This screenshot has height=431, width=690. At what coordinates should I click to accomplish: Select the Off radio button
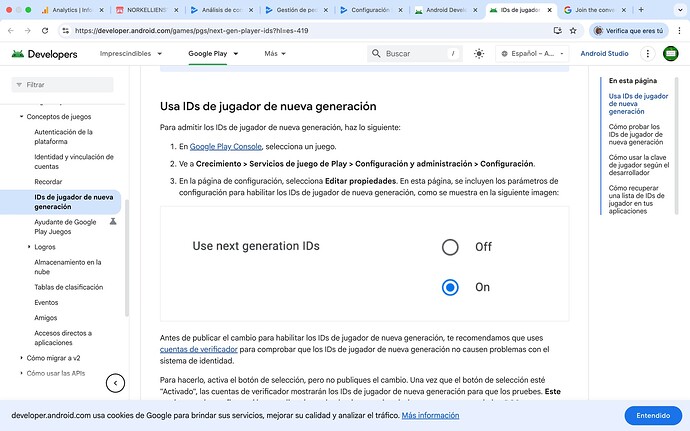coord(450,247)
